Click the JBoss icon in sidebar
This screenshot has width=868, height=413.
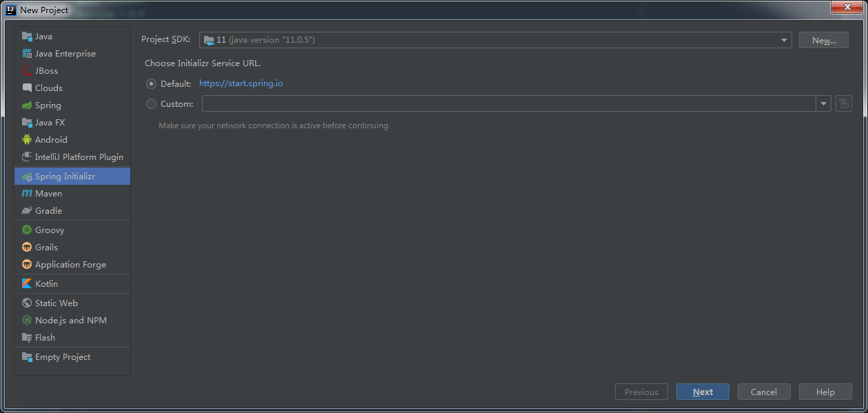[27, 71]
